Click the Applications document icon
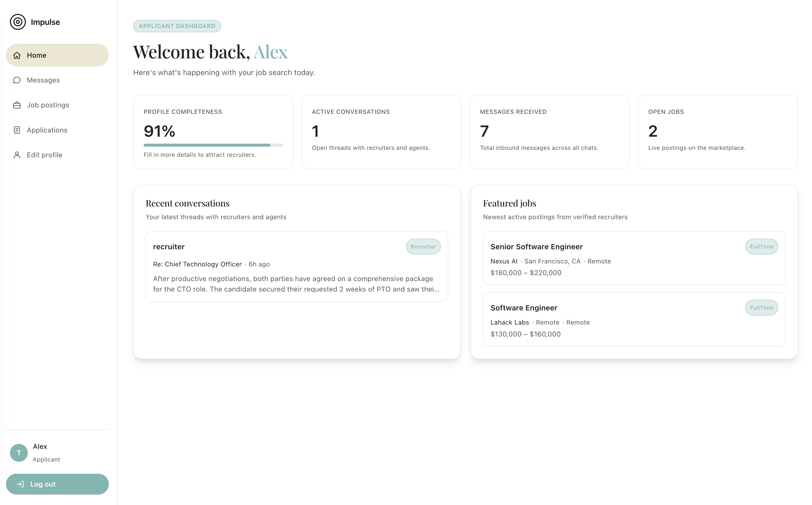 pyautogui.click(x=17, y=130)
